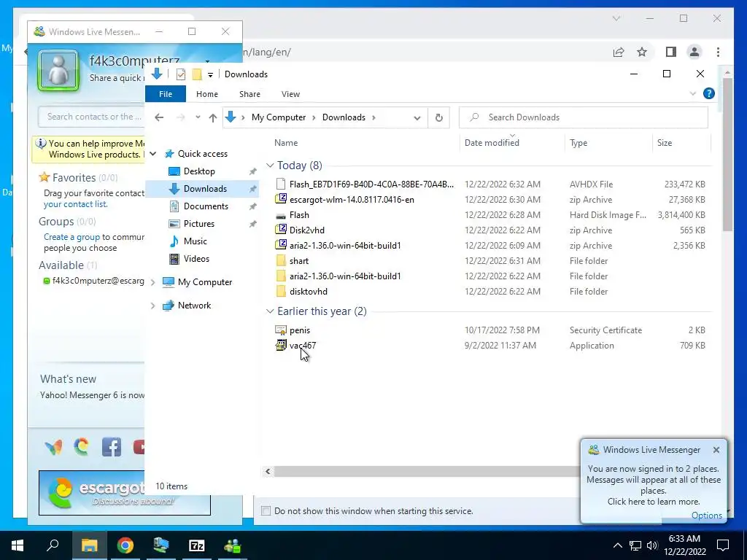Open the aria2 file folder
The image size is (747, 560).
tap(345, 276)
